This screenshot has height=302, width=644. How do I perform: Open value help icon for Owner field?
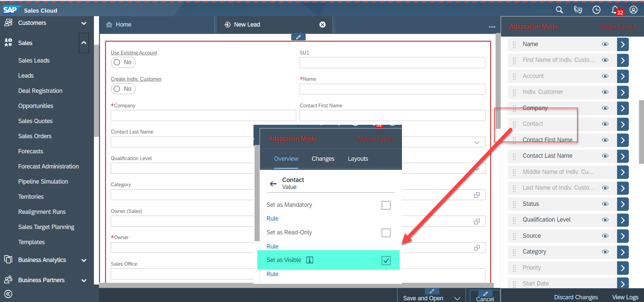(477, 248)
